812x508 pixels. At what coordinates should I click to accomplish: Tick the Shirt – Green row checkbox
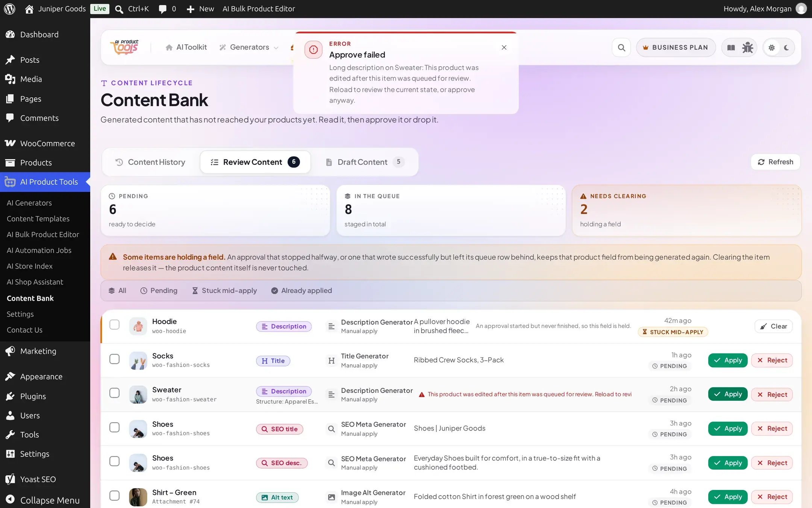pos(114,496)
